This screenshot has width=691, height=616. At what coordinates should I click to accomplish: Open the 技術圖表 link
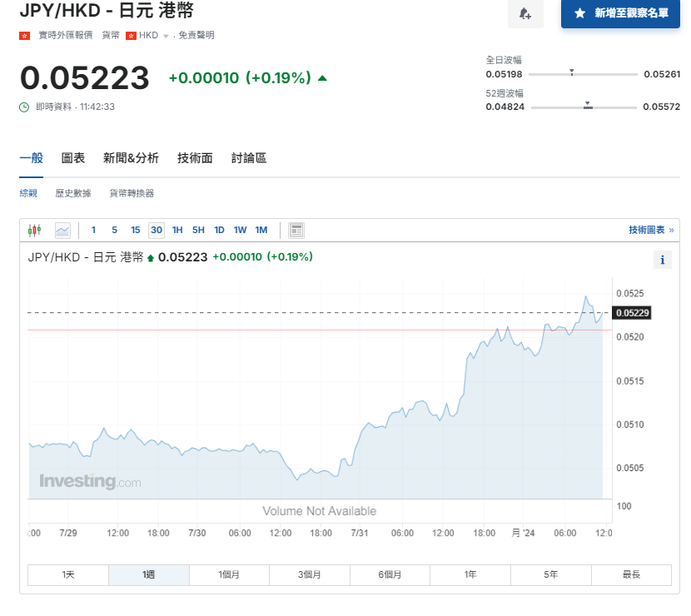[x=650, y=231]
